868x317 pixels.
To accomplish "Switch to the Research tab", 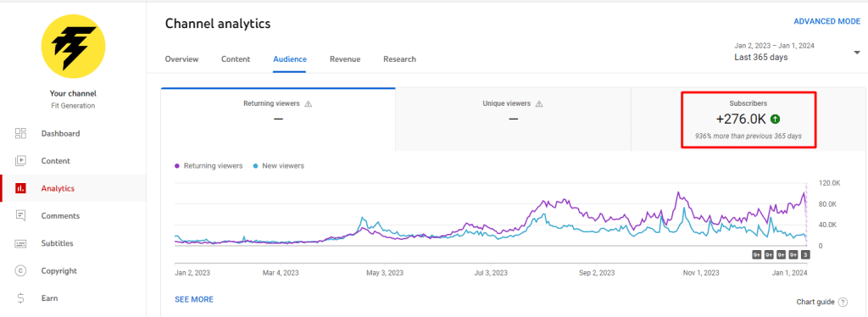I will click(x=400, y=59).
